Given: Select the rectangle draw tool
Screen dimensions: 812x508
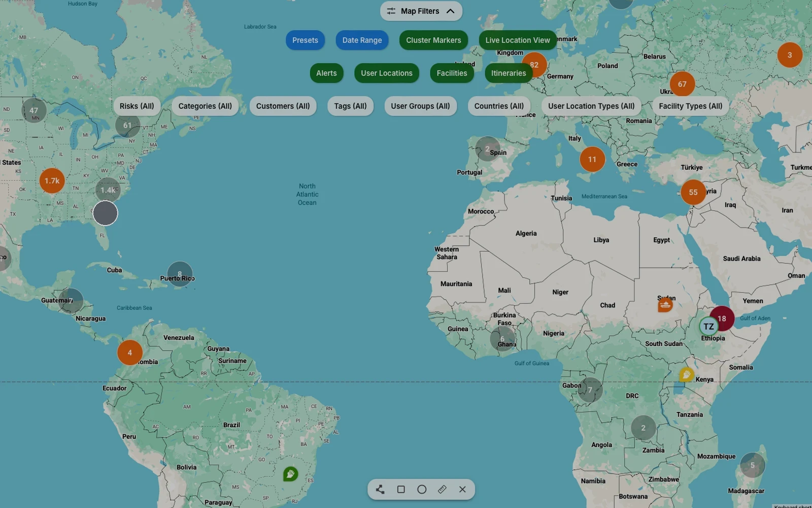Looking at the screenshot, I should coord(401,489).
